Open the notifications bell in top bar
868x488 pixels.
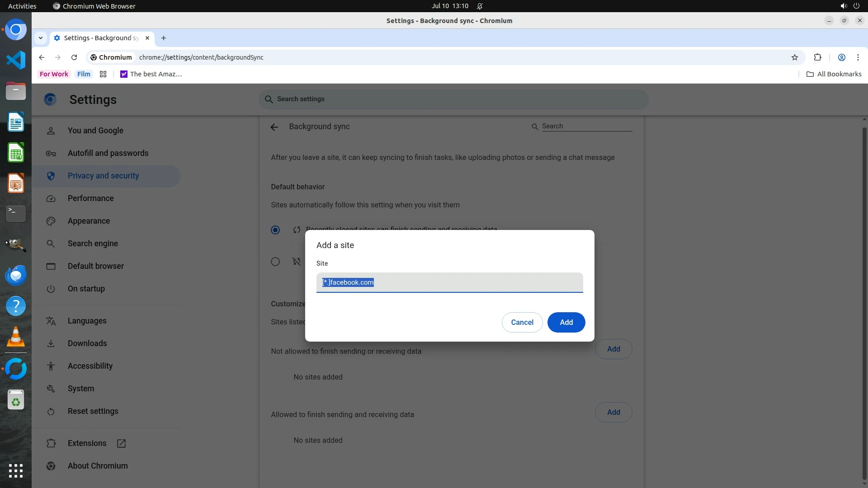click(480, 6)
